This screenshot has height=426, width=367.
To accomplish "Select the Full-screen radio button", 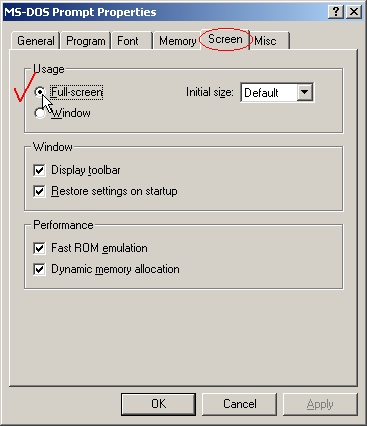I will coord(40,92).
